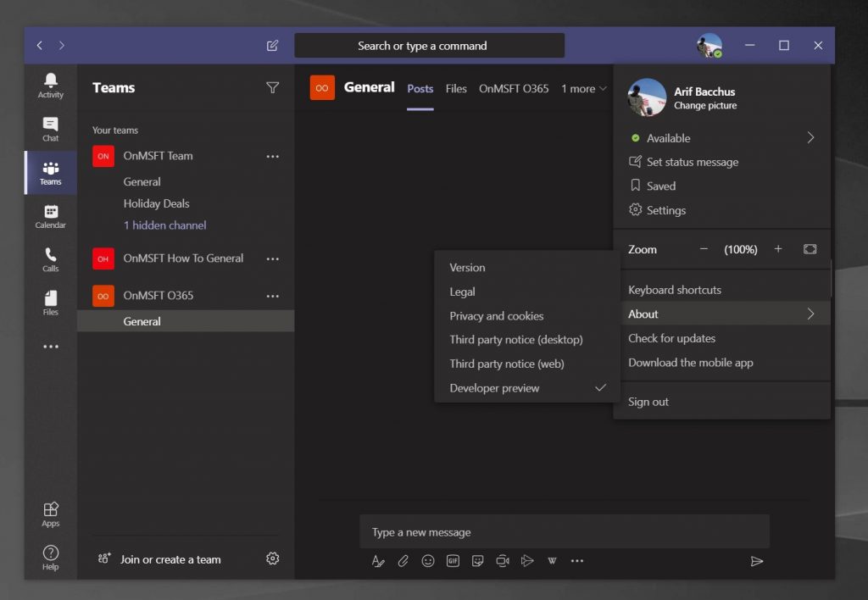Open the Files section in the sidebar

pos(50,303)
